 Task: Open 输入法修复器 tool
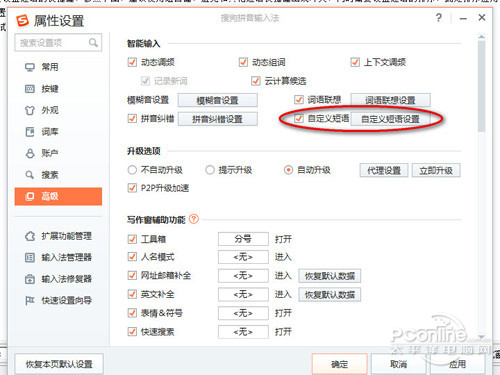(x=58, y=279)
